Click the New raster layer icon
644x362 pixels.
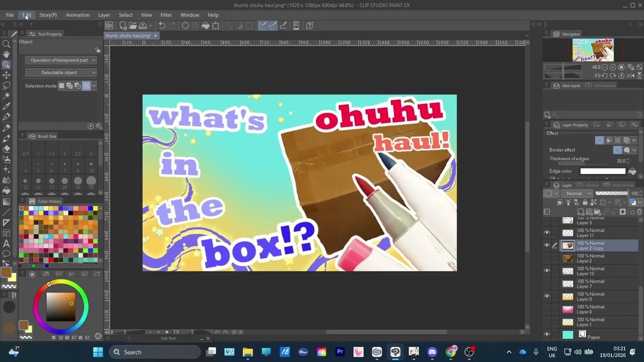[x=581, y=212]
